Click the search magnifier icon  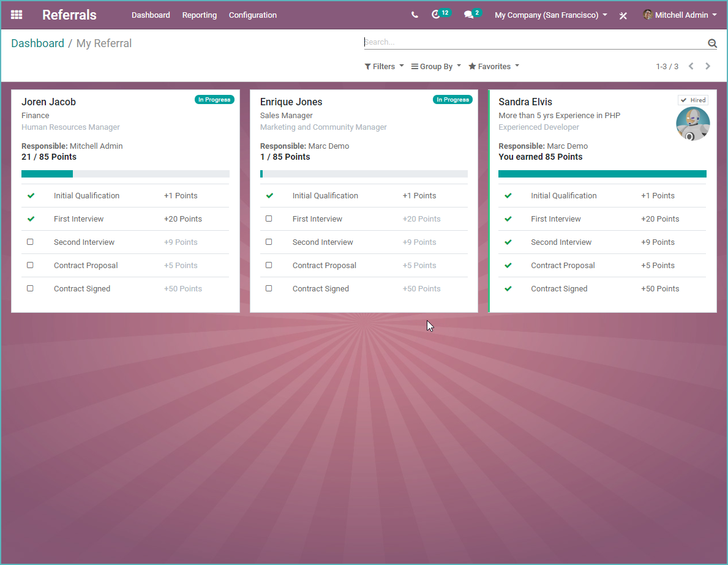[x=712, y=43]
